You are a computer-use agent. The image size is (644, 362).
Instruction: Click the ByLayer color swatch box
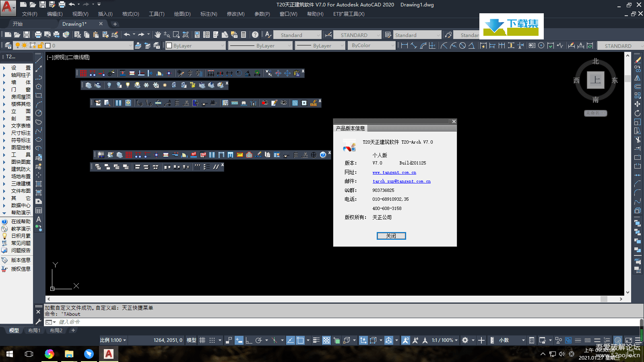click(x=169, y=45)
